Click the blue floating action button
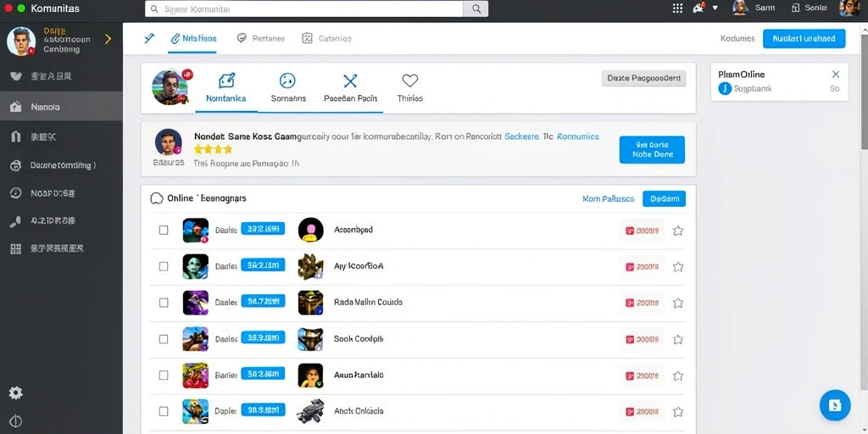This screenshot has width=868, height=434. (835, 405)
